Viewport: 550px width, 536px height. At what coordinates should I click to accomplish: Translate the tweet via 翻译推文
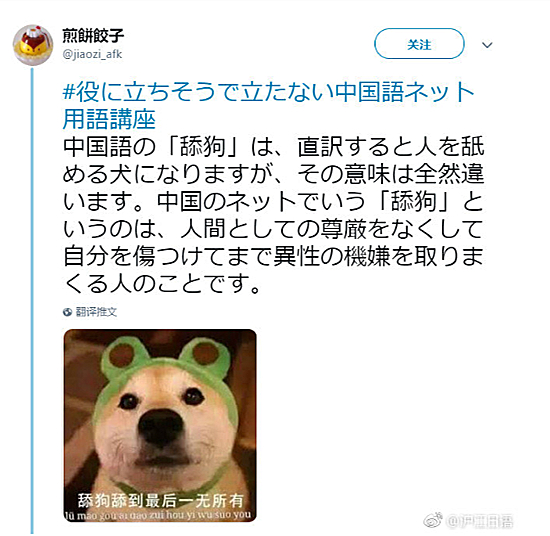pos(96,312)
